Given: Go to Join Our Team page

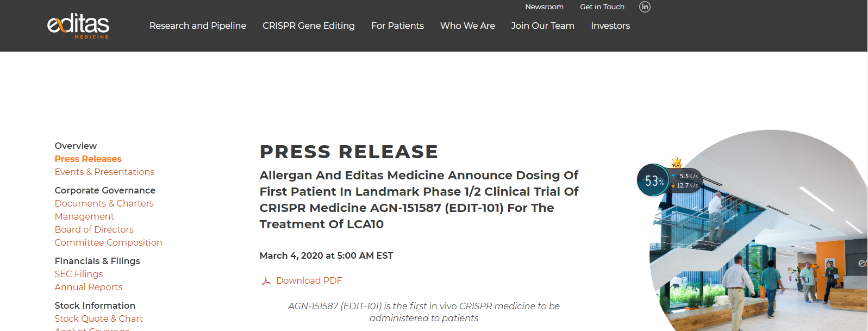Looking at the screenshot, I should coord(542,26).
